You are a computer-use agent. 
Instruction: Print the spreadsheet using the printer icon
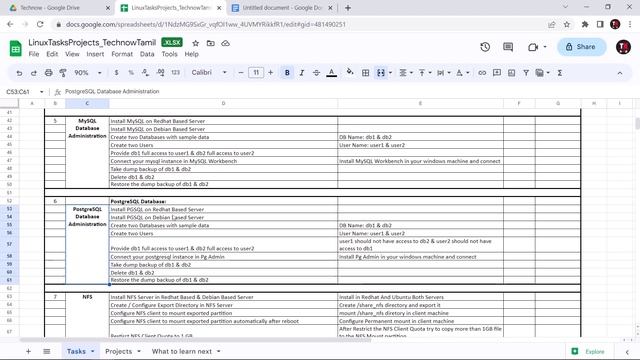click(x=49, y=73)
